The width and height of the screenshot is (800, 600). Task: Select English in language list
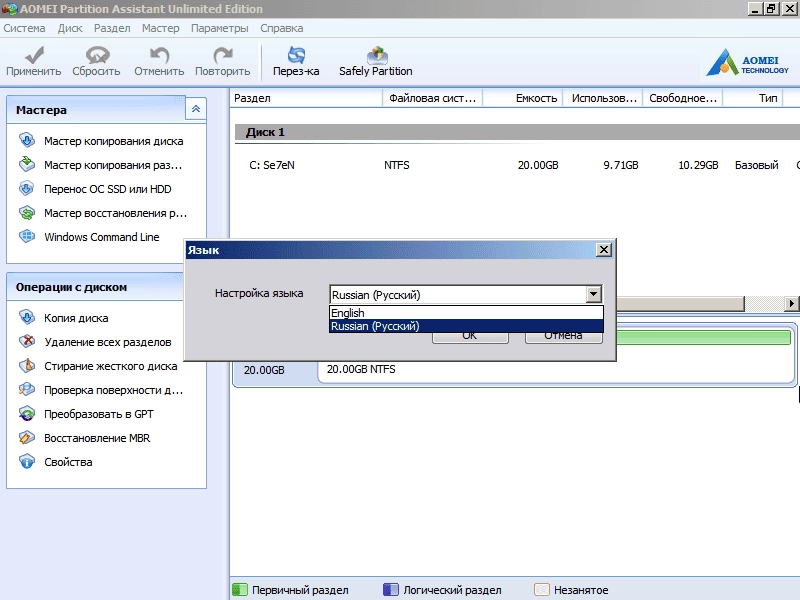coord(466,313)
